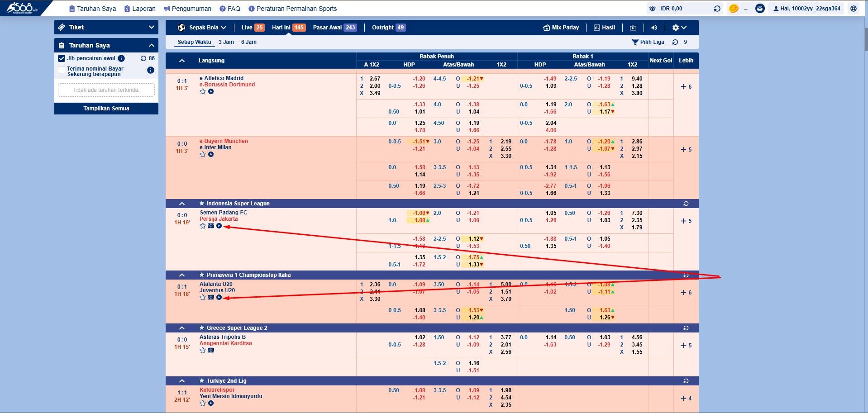The height and width of the screenshot is (413, 868).
Task: Refresh the early cashout count 86
Action: (x=143, y=58)
